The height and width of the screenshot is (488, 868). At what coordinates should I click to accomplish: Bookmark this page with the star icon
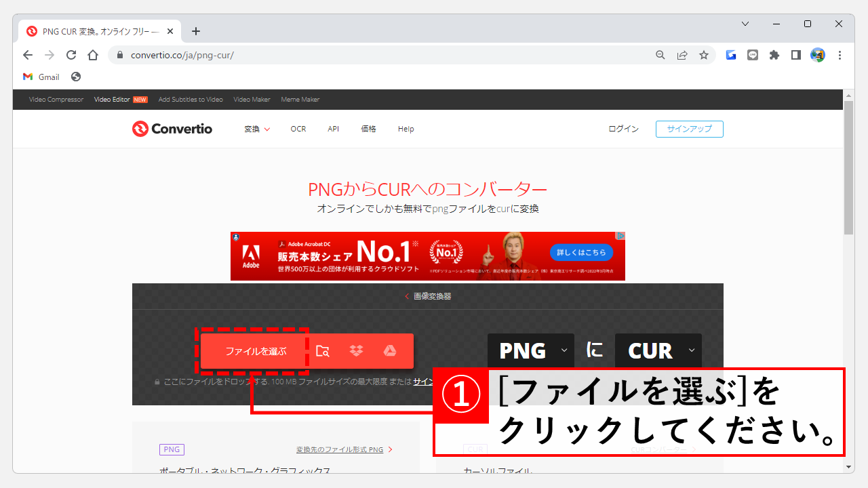click(704, 55)
